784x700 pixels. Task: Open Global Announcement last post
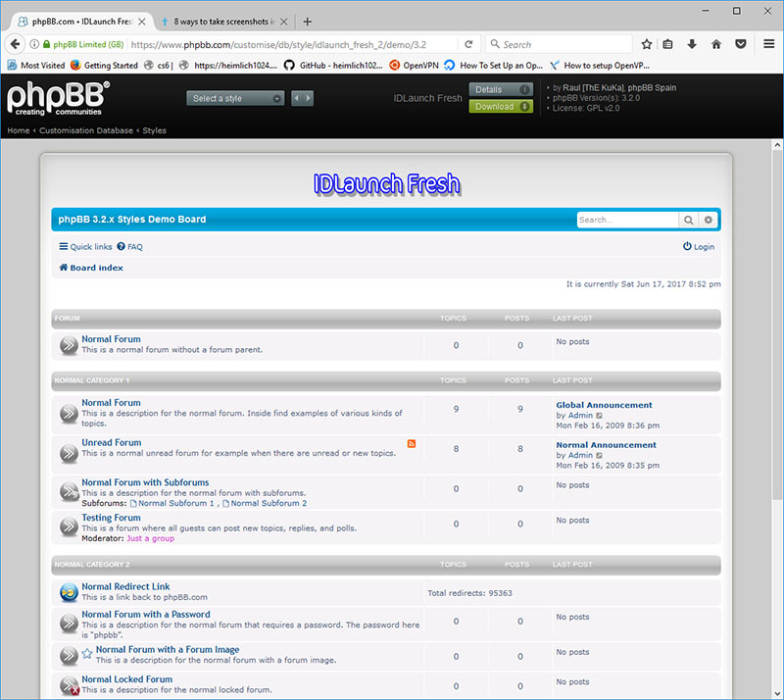coord(604,405)
